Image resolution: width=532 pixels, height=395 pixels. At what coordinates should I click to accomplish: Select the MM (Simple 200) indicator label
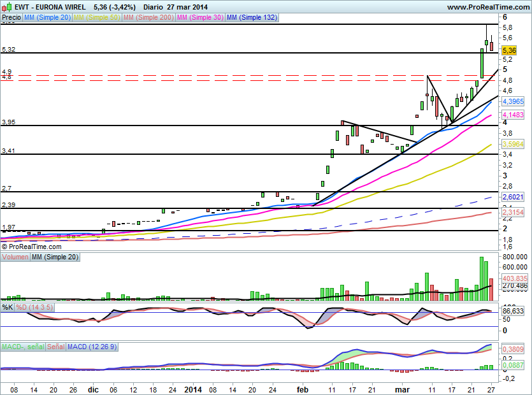pyautogui.click(x=147, y=18)
